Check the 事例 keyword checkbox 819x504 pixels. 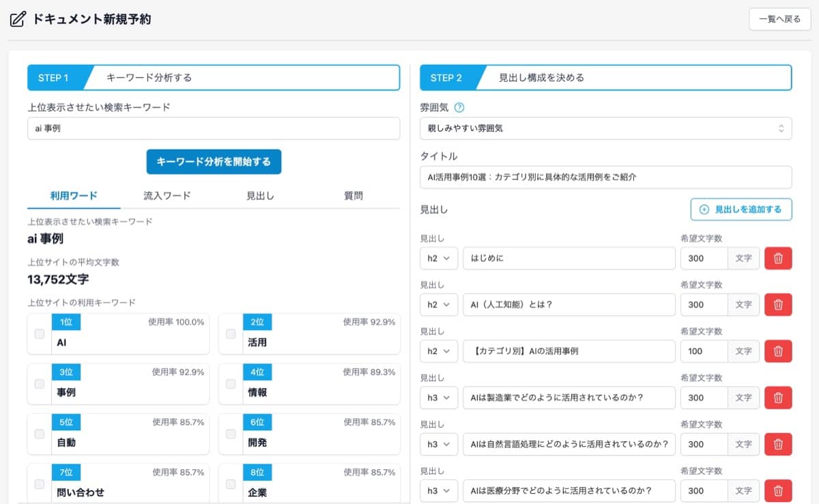point(39,384)
